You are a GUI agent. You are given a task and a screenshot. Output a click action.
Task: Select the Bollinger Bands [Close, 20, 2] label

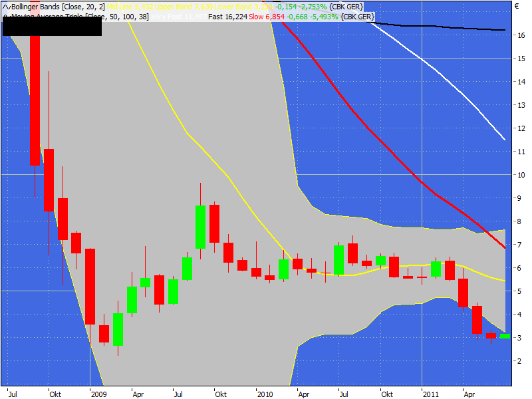(59, 7)
